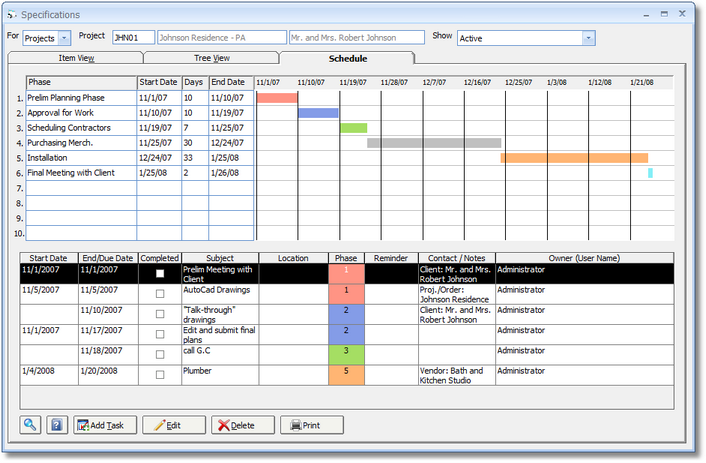Click the 1/20/2008 due date cell

108,375
